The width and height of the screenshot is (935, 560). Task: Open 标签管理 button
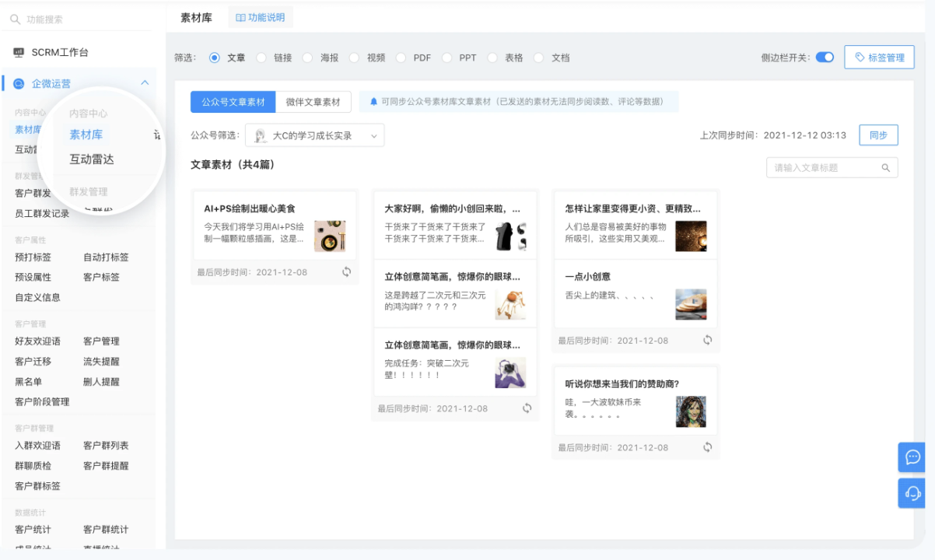coord(879,58)
